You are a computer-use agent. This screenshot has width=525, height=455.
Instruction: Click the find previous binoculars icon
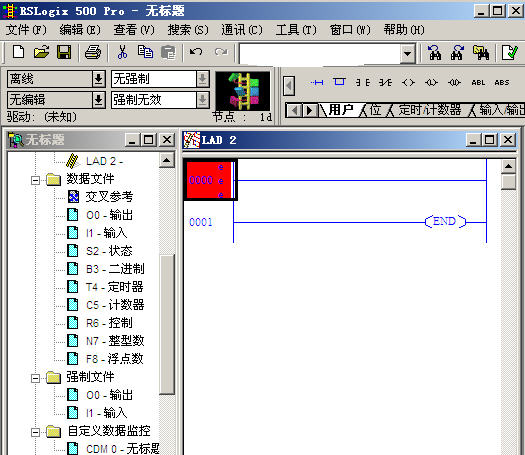point(434,53)
